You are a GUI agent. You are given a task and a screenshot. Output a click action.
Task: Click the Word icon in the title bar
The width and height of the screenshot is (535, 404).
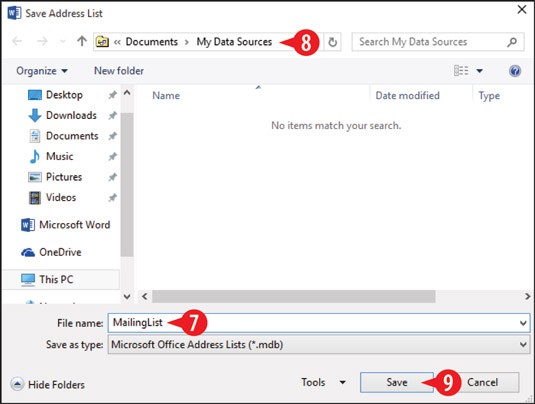point(14,13)
